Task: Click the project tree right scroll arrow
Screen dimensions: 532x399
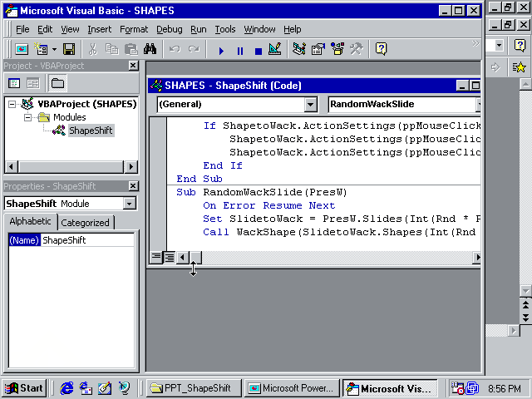Action: click(131, 166)
